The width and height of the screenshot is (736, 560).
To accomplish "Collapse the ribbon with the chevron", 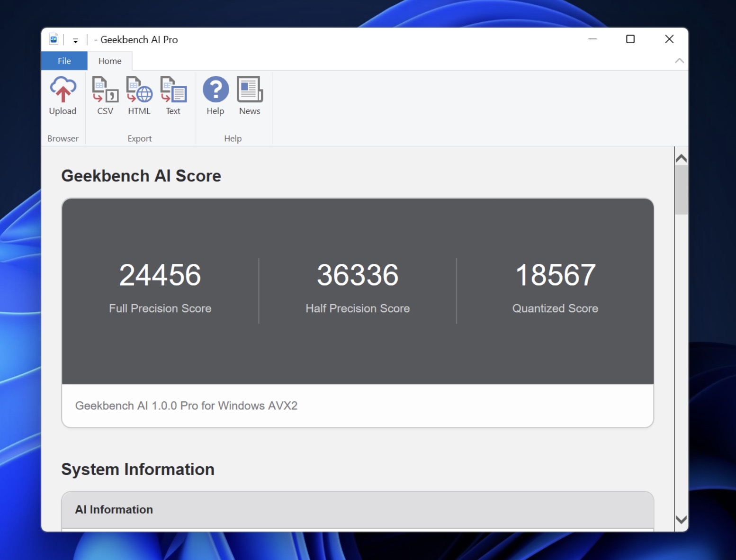I will click(x=679, y=61).
